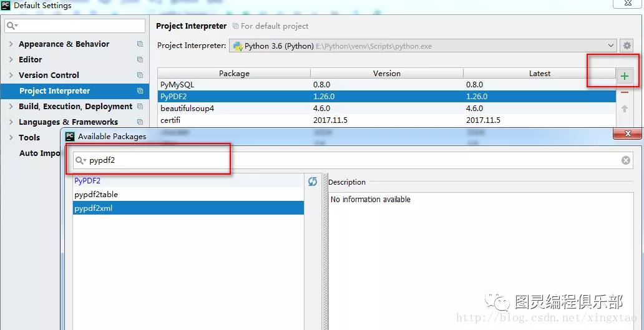Viewport: 644px width, 330px height.
Task: Click the green plus install package icon
Action: pyautogui.click(x=624, y=76)
